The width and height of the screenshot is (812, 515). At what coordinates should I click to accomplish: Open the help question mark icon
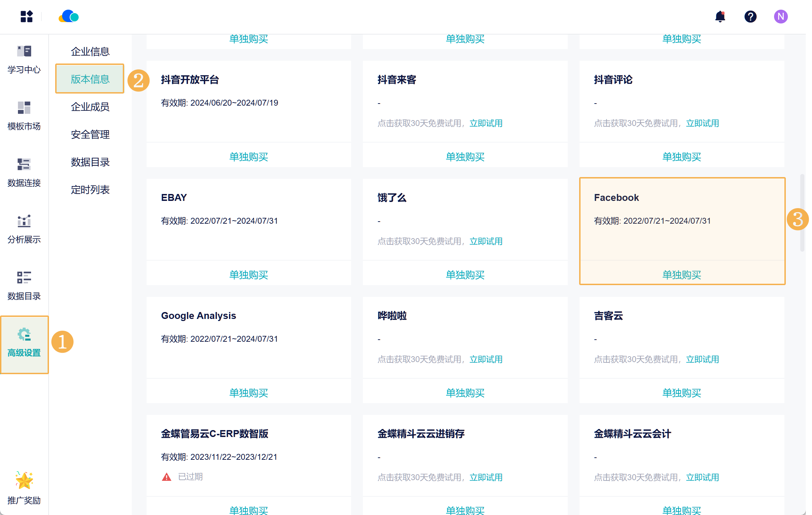tap(750, 17)
